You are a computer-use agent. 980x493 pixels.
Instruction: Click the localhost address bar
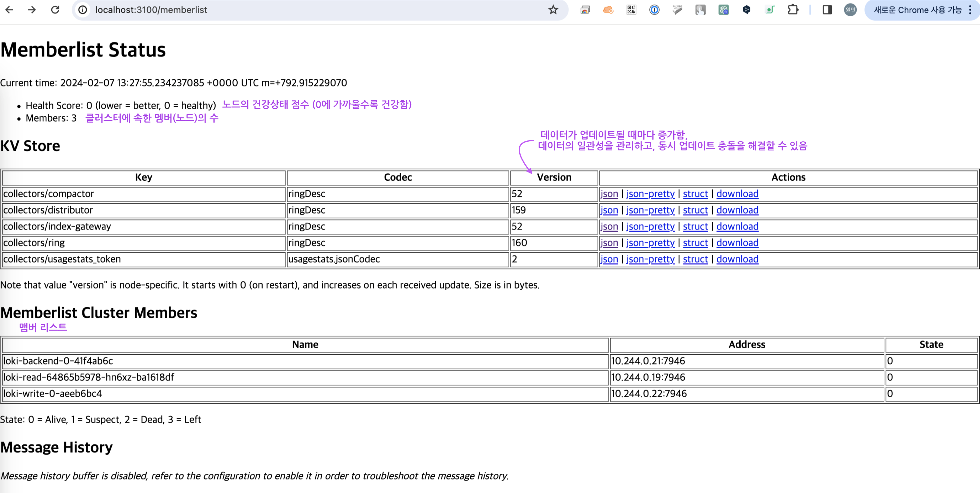[x=304, y=10]
